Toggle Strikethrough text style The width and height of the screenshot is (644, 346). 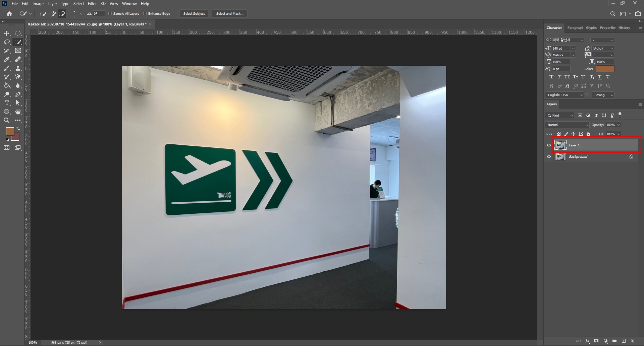[608, 77]
